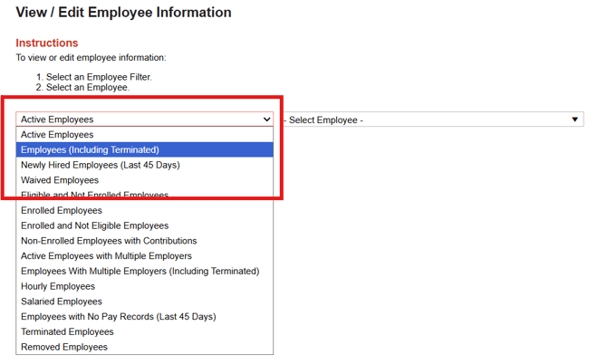607x364 pixels.
Task: Select Removed Employees filter option
Action: [x=63, y=347]
